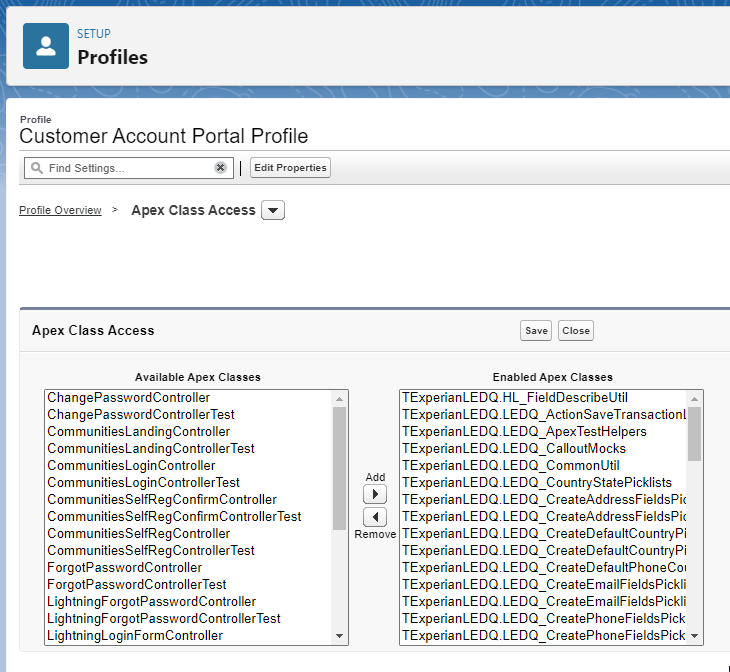730x672 pixels.
Task: Click scrollbar thumb of Available Apex Classes
Action: click(339, 468)
